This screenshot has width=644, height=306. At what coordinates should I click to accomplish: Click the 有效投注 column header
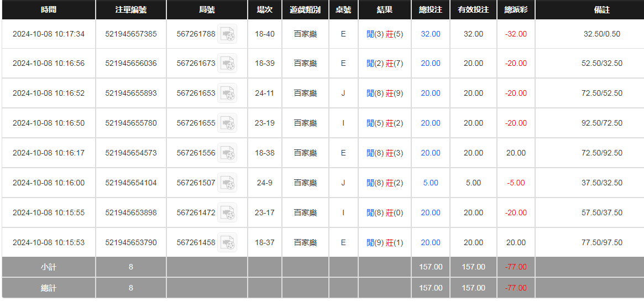coord(473,10)
